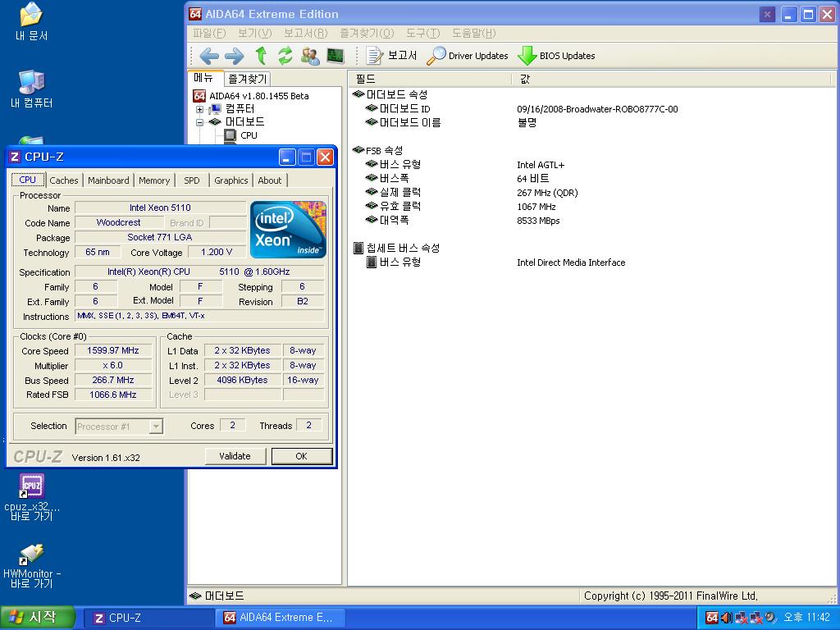Switch to the SPD tab in CPU-Z
This screenshot has width=840, height=630.
(192, 180)
